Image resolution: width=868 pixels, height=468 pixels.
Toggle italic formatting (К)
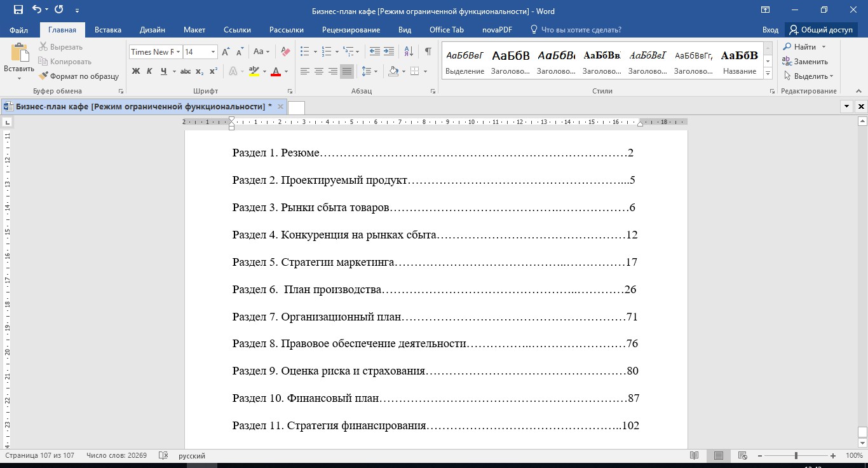tap(149, 71)
